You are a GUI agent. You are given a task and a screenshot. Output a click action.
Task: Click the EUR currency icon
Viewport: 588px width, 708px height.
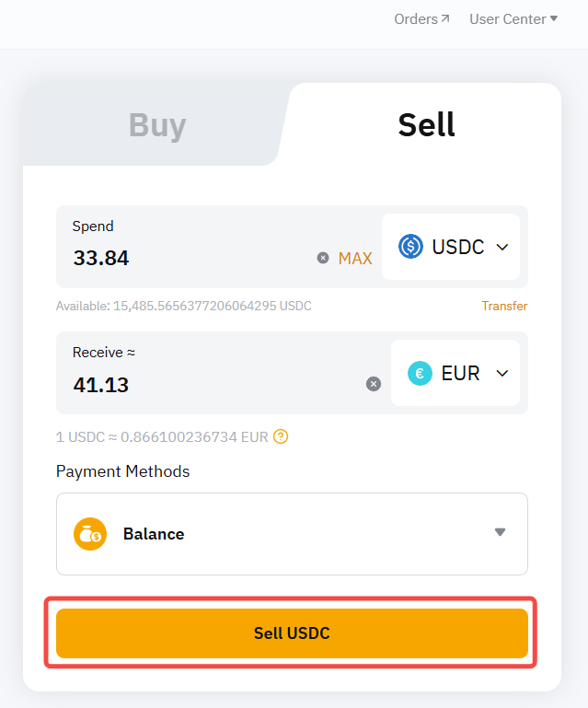coord(420,373)
